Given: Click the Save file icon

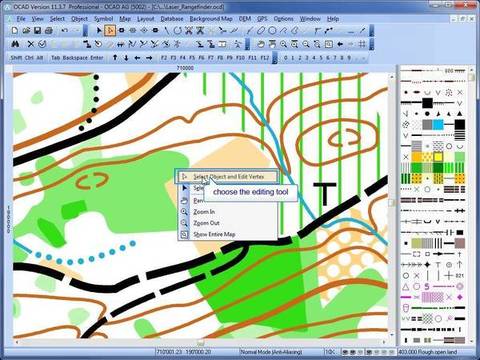Looking at the screenshot, I should tap(37, 31).
